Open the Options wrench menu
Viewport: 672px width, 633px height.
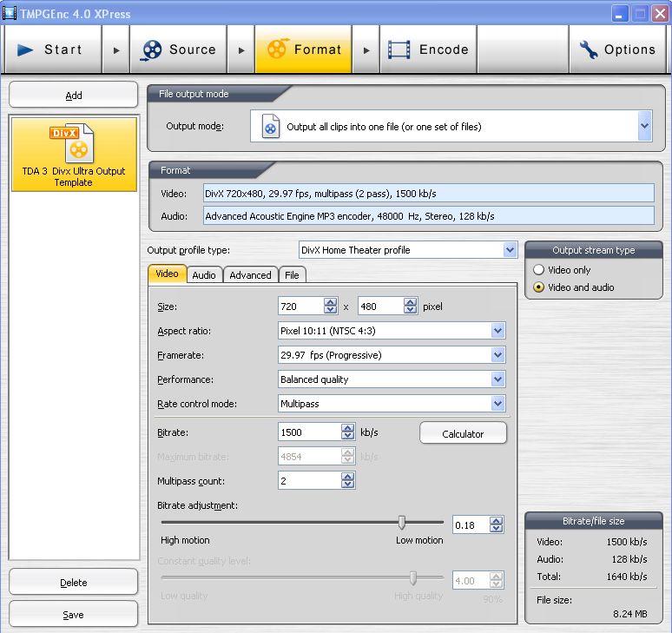click(x=617, y=49)
